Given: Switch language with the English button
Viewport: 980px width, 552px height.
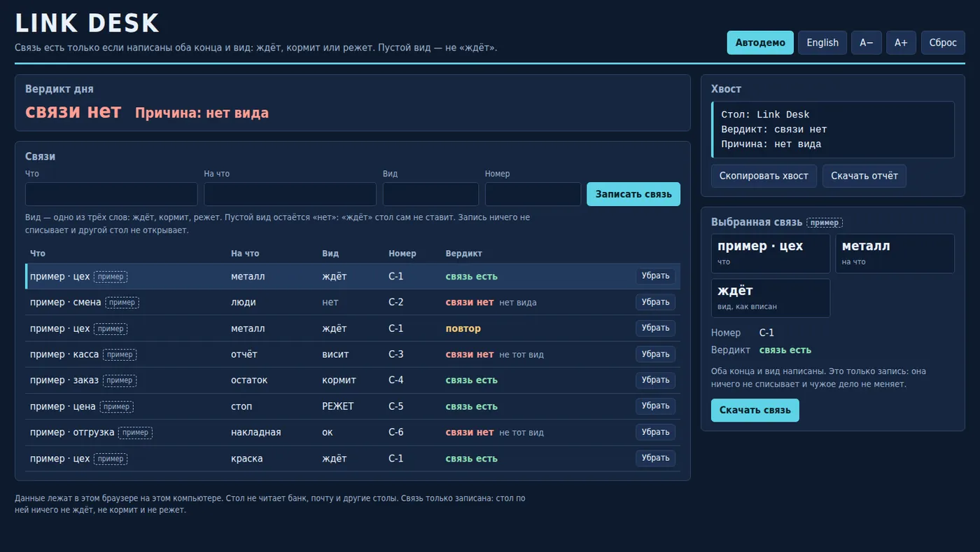Looking at the screenshot, I should [822, 43].
